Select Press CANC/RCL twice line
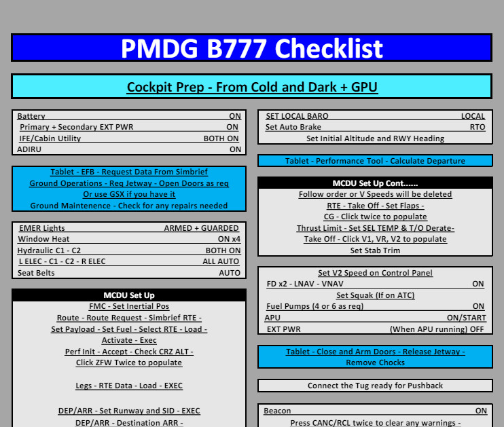 point(375,423)
